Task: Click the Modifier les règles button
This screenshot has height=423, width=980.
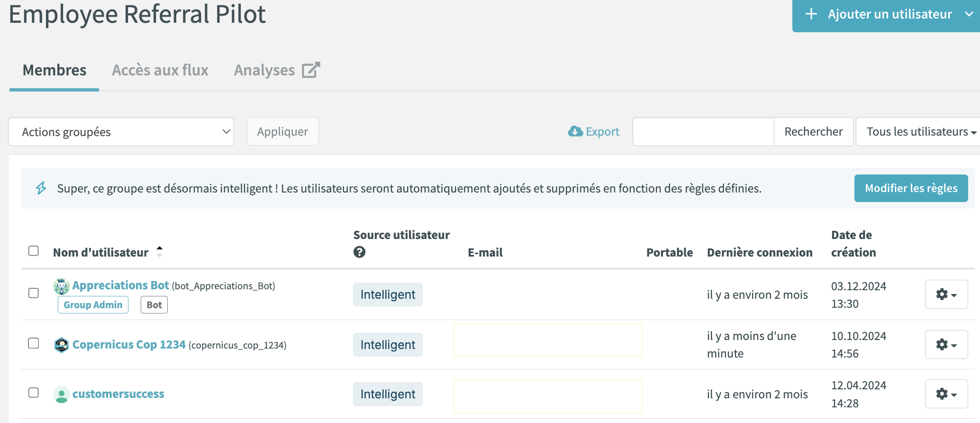Action: tap(911, 188)
